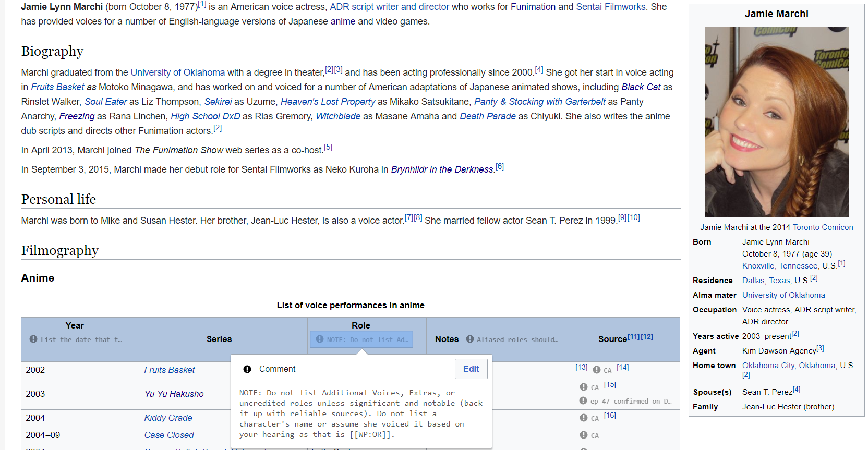The image size is (868, 450).
Task: Follow the Freezing link
Action: tap(77, 116)
